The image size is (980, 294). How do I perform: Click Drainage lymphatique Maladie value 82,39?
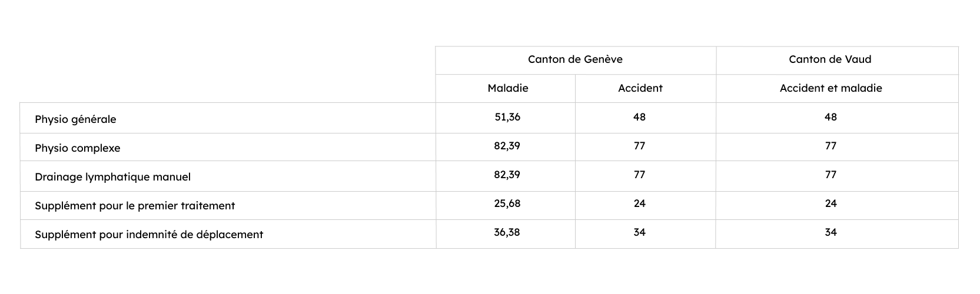[507, 175]
